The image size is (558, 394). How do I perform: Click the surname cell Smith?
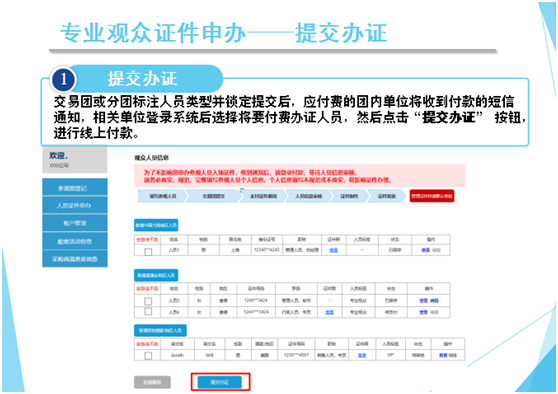coord(177,355)
